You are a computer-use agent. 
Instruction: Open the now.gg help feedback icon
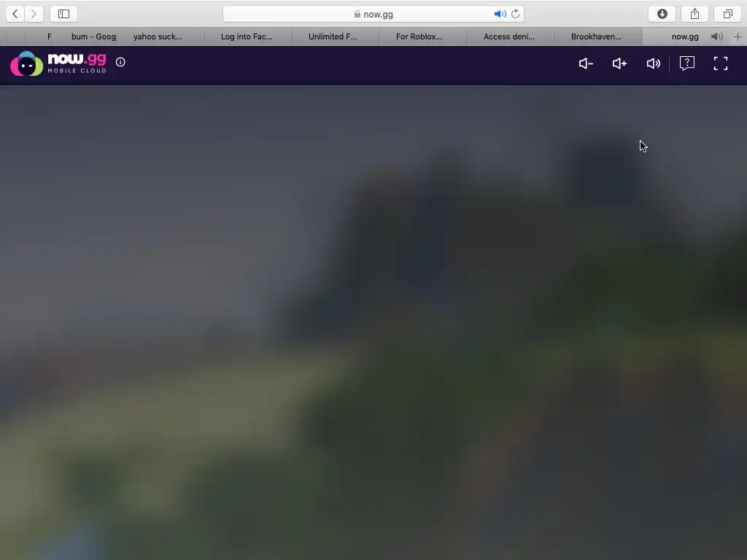pyautogui.click(x=687, y=63)
